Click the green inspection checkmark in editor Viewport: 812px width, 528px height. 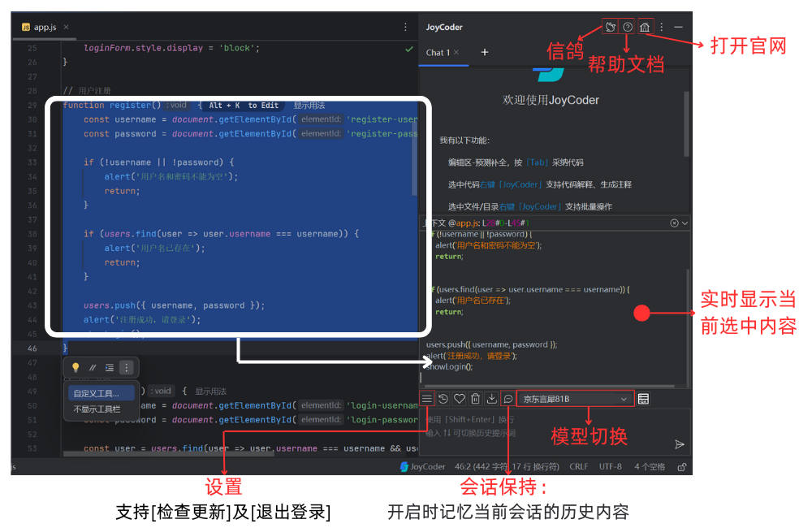click(408, 49)
